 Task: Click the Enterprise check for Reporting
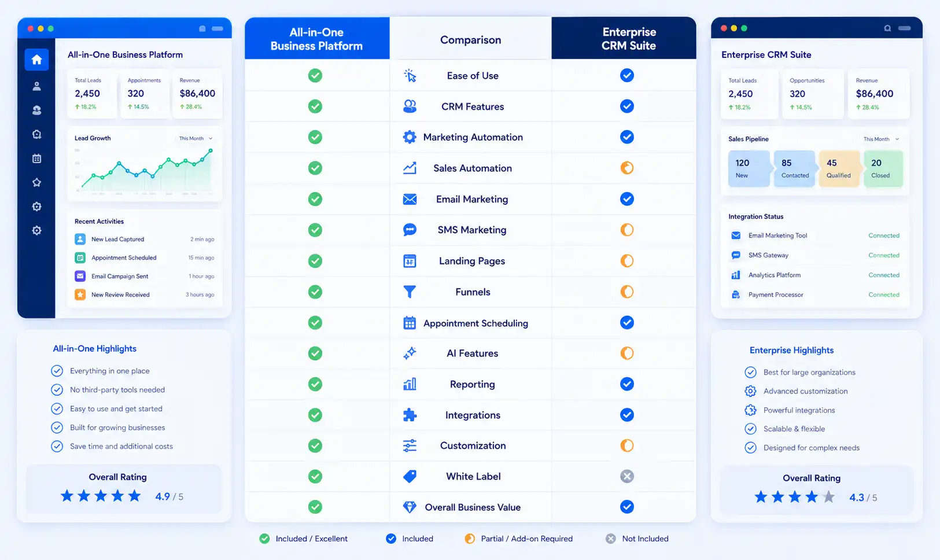(627, 384)
